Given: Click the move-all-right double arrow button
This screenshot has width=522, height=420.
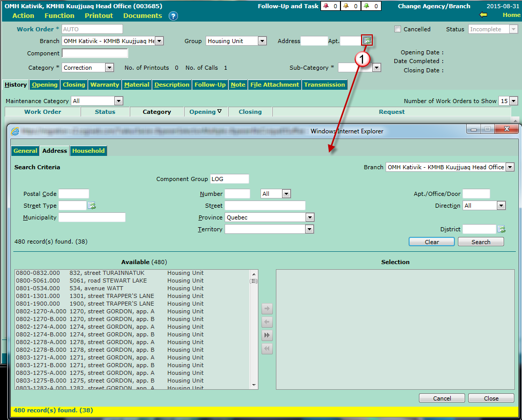Looking at the screenshot, I should click(x=267, y=335).
